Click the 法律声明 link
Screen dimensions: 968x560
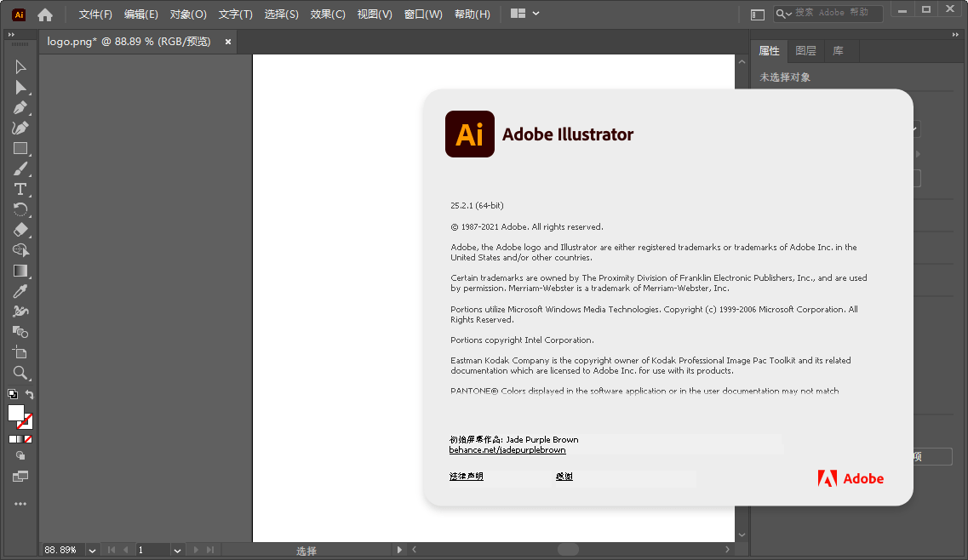pyautogui.click(x=467, y=477)
